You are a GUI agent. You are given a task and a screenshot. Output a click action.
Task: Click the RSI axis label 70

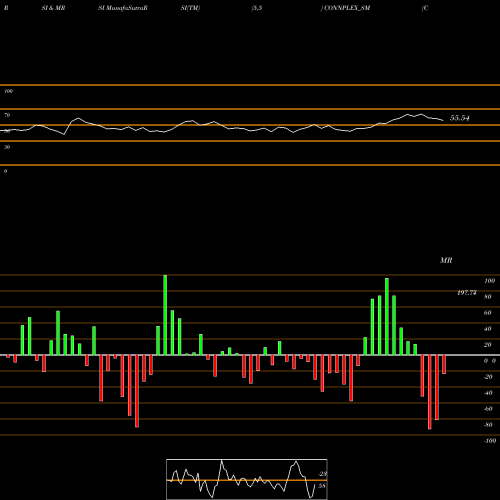(7, 115)
